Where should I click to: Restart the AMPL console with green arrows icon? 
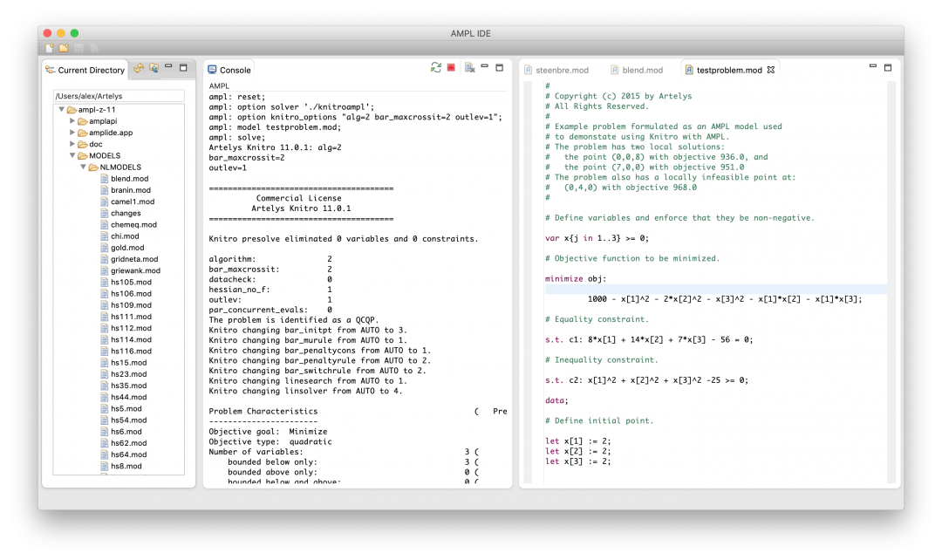point(436,68)
